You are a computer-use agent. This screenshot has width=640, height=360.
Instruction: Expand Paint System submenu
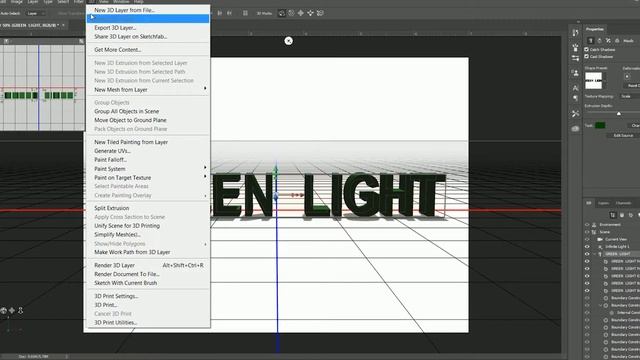(205, 168)
